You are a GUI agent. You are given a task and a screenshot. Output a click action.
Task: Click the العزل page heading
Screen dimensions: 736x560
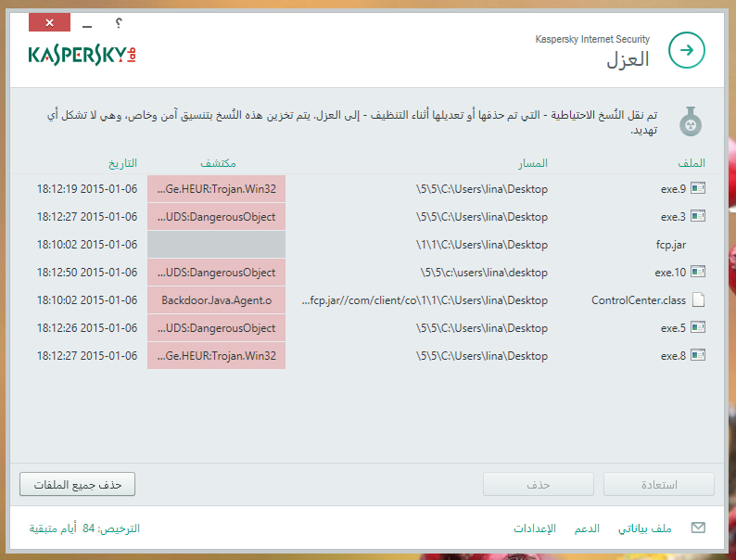(x=628, y=59)
